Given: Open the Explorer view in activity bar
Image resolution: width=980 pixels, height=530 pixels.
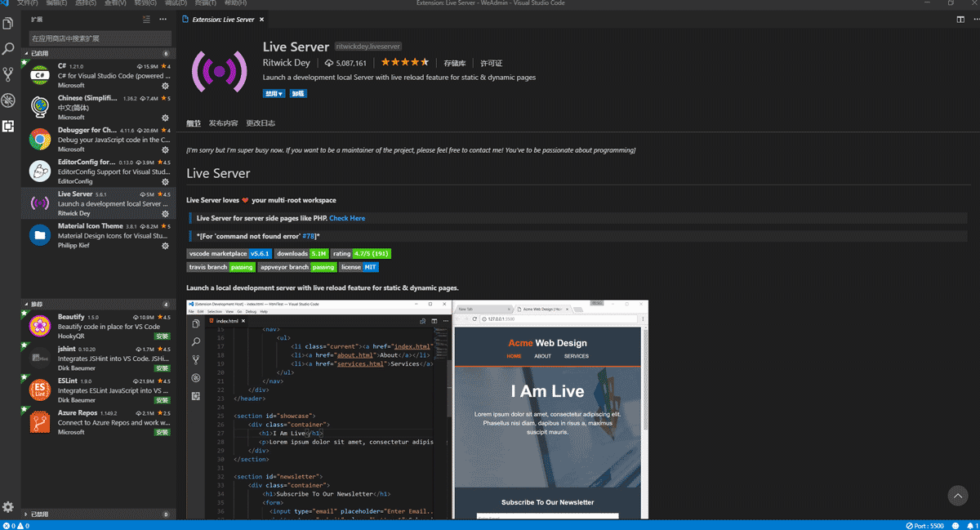Looking at the screenshot, I should [x=8, y=23].
